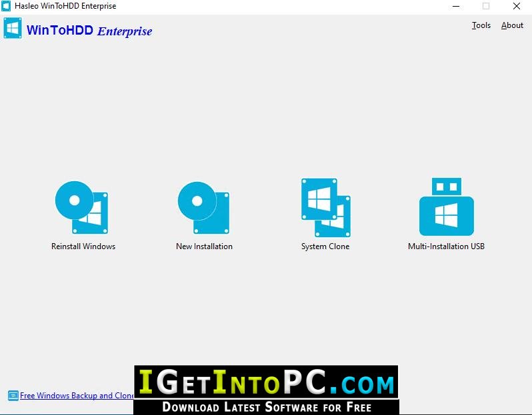
Task: Click the Multi-Installation USB label
Action: 446,246
